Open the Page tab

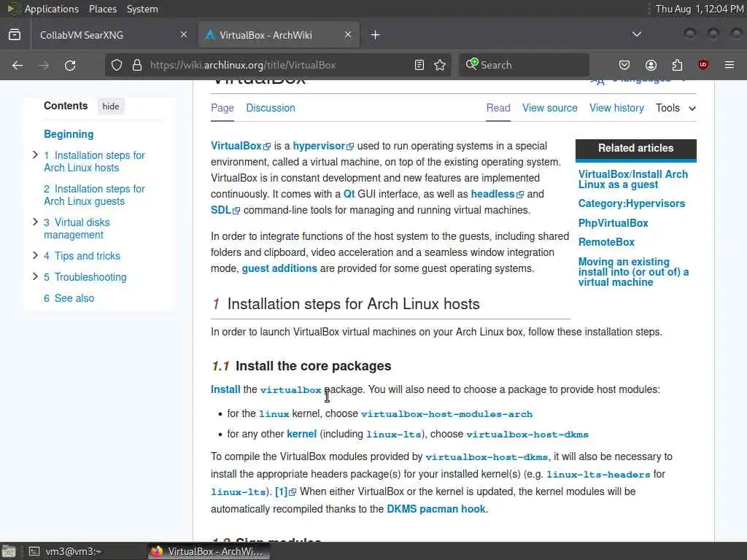click(x=222, y=108)
